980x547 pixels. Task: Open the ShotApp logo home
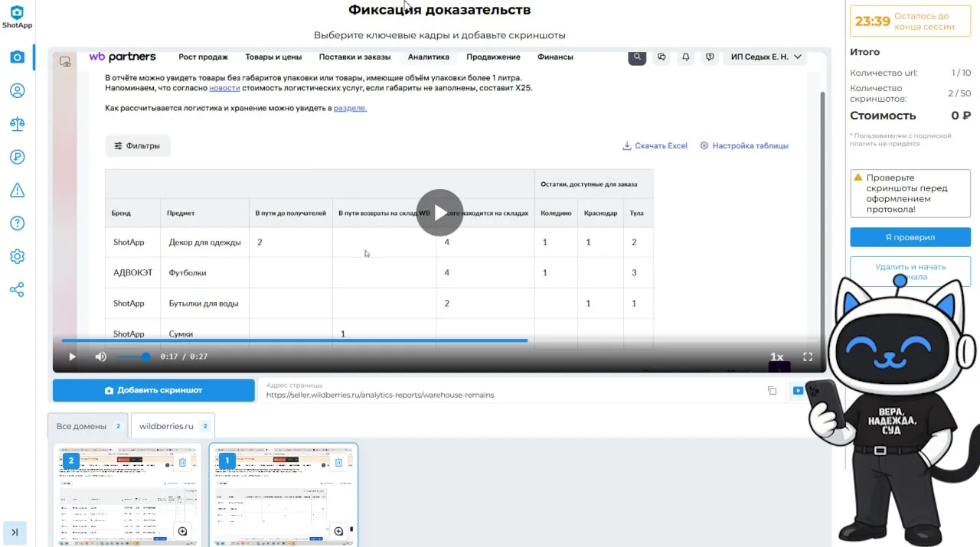pos(17,17)
